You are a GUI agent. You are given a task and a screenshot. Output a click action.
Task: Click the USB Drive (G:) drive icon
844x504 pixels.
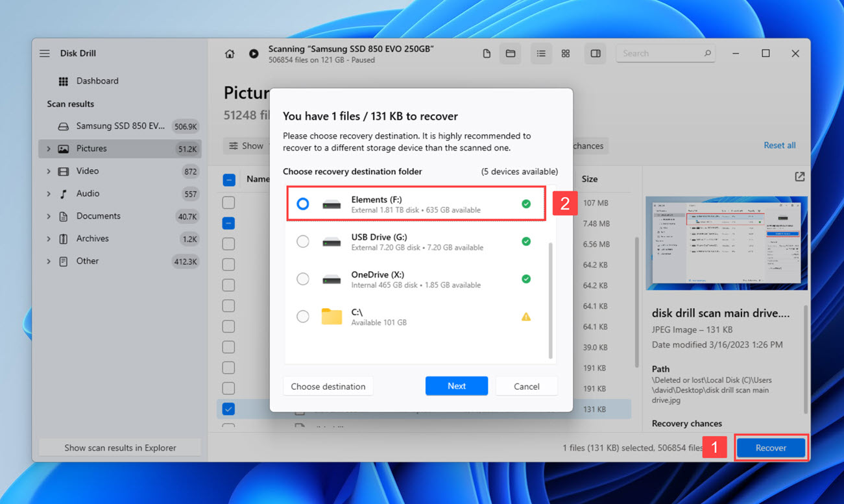click(x=332, y=242)
